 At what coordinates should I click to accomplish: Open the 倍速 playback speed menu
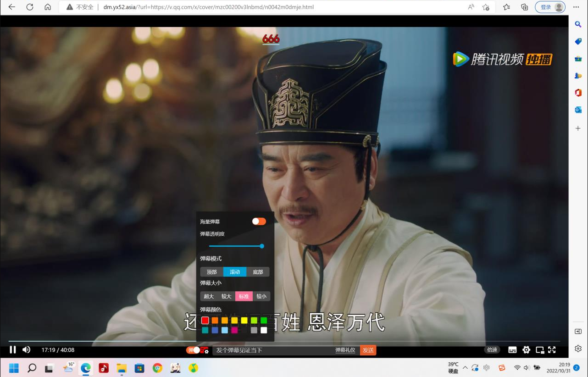point(492,349)
